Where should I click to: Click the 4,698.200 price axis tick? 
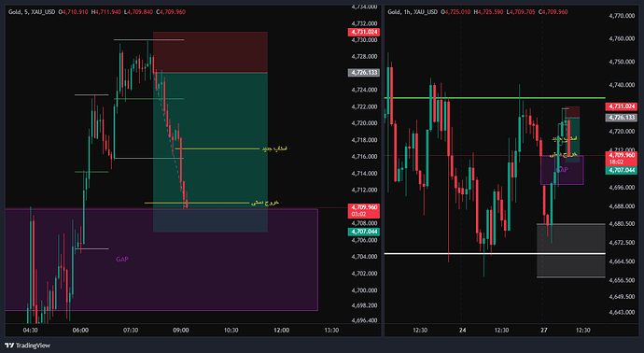(x=364, y=305)
